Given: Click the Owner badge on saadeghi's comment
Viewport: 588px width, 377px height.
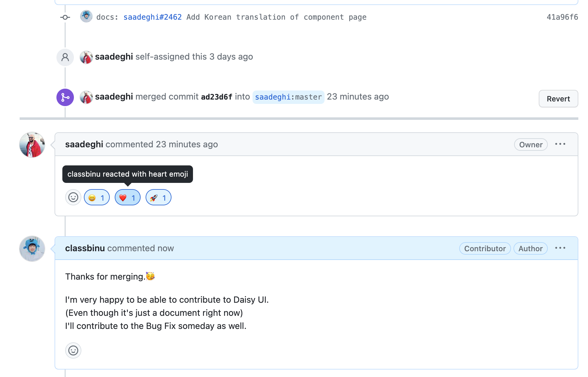Looking at the screenshot, I should [530, 144].
